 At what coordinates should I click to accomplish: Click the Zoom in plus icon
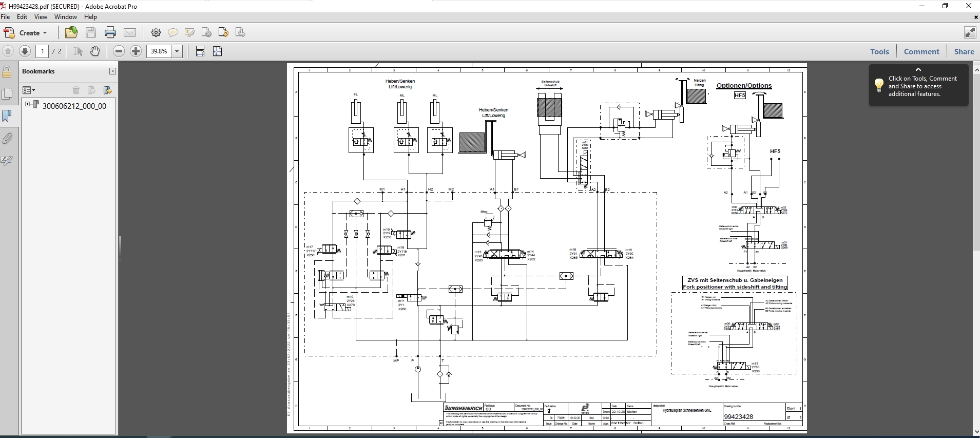pyautogui.click(x=136, y=51)
